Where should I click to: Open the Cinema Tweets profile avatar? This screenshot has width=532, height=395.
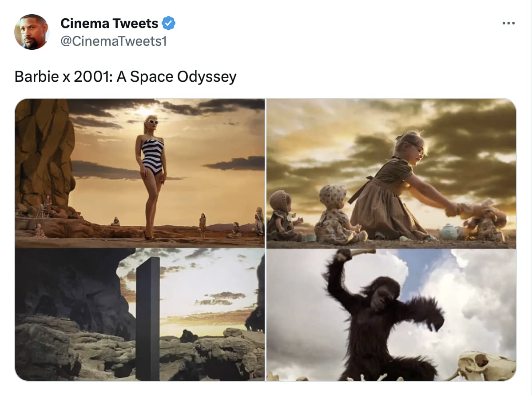coord(32,32)
